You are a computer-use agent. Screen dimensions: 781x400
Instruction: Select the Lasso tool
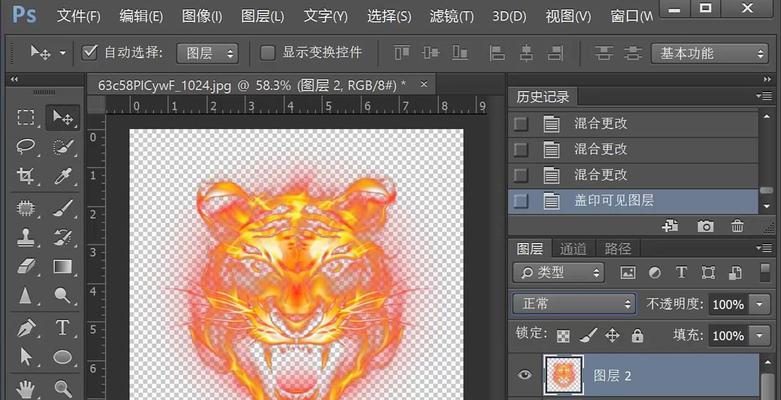[27, 147]
